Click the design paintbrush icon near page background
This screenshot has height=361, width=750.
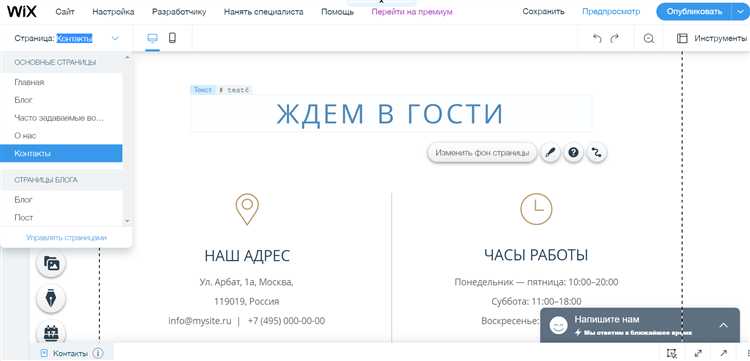551,153
